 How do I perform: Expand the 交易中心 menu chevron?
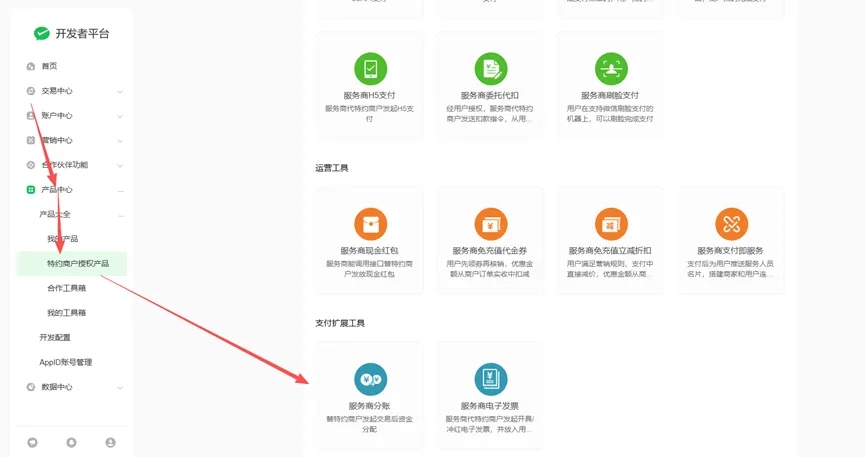pyautogui.click(x=120, y=91)
